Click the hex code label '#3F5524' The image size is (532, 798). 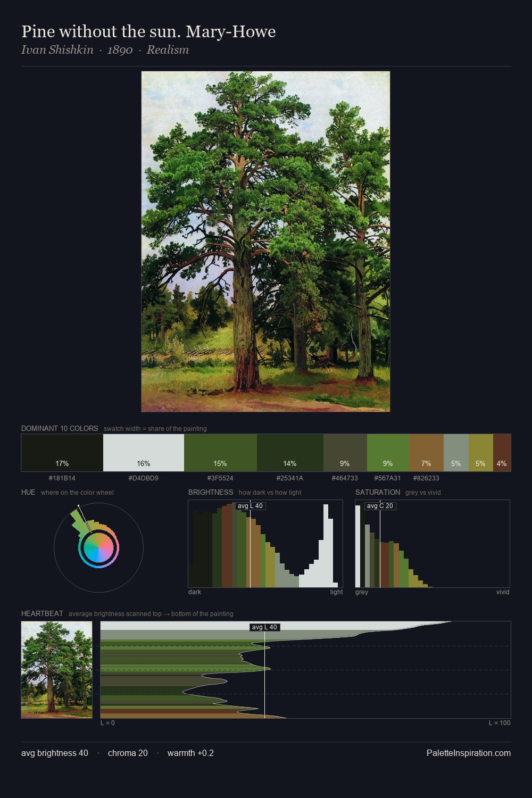(220, 478)
